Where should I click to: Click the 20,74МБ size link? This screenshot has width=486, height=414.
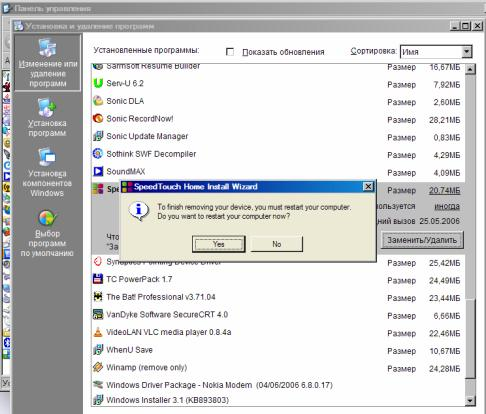tap(445, 191)
